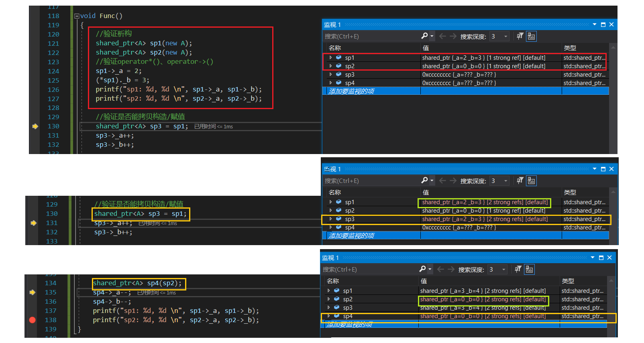Click code line shared_ptr<A> sp1(new A);
The image size is (644, 343).
144,43
